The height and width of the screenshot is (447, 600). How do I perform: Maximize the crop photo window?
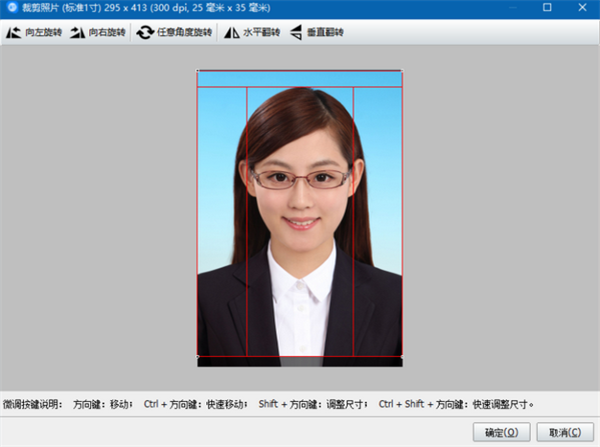pyautogui.click(x=547, y=8)
